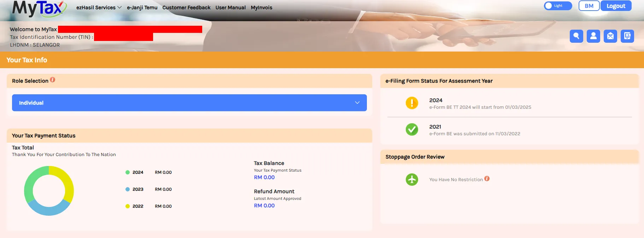Click the 'Tax Total' label
This screenshot has height=238, width=644.
coord(23,148)
